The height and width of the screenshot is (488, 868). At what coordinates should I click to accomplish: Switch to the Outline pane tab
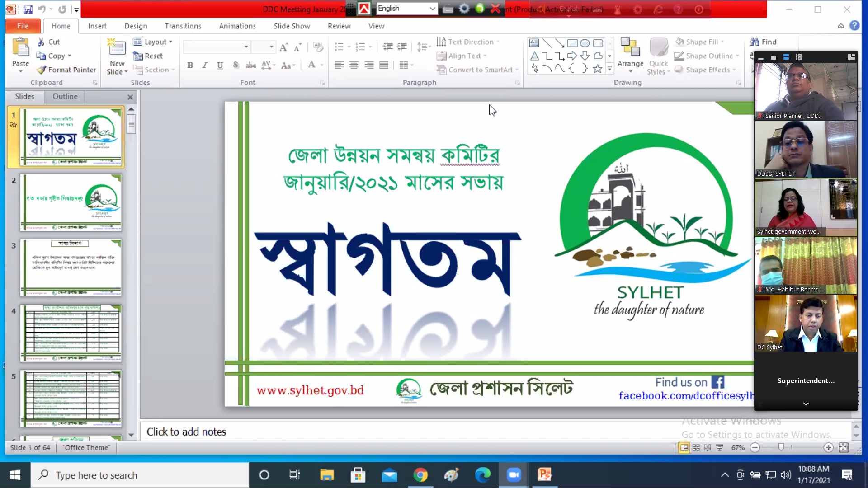65,97
